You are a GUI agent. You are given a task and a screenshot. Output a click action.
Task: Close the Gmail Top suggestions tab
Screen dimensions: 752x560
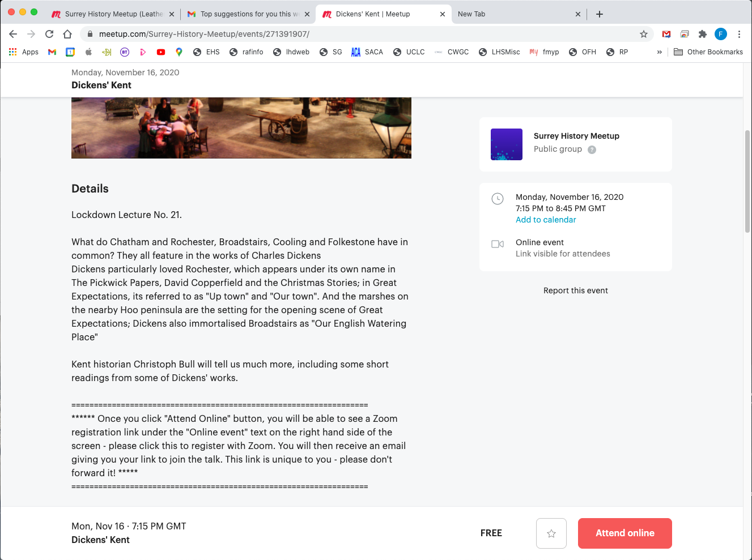tap(307, 14)
